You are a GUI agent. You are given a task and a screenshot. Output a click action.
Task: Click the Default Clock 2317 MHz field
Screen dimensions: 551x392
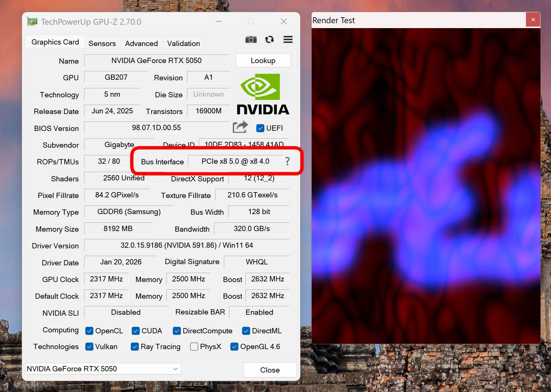(x=106, y=296)
